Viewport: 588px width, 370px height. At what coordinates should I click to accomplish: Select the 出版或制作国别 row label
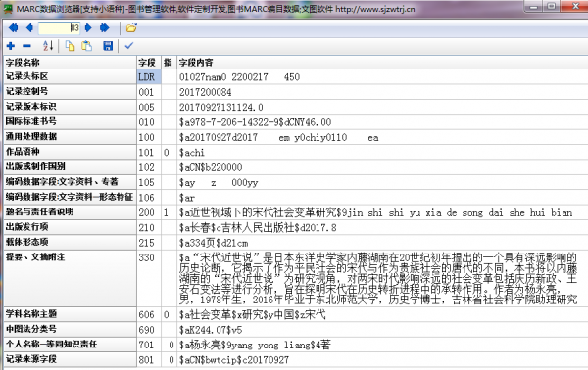(x=71, y=166)
